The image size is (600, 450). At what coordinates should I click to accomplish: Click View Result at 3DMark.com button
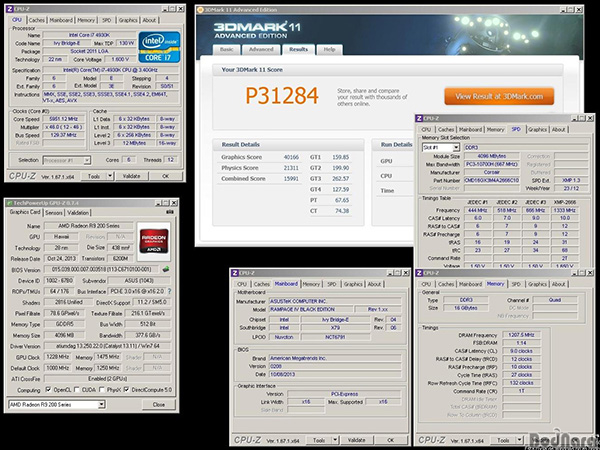point(499,96)
